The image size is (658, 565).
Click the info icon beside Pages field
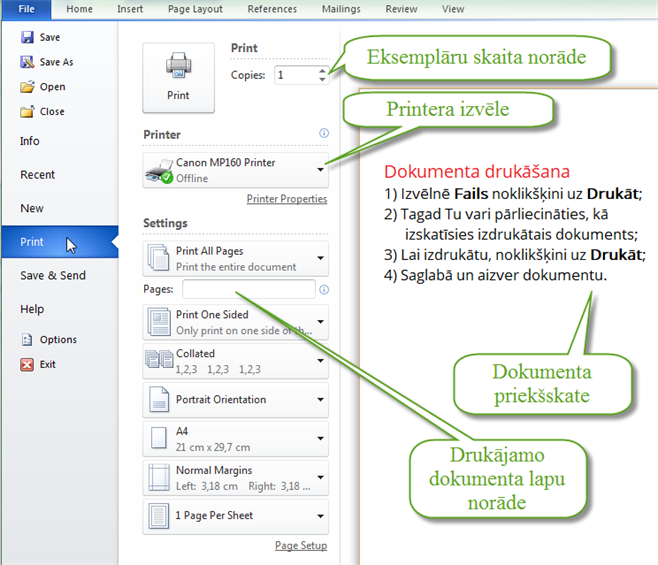tap(323, 290)
